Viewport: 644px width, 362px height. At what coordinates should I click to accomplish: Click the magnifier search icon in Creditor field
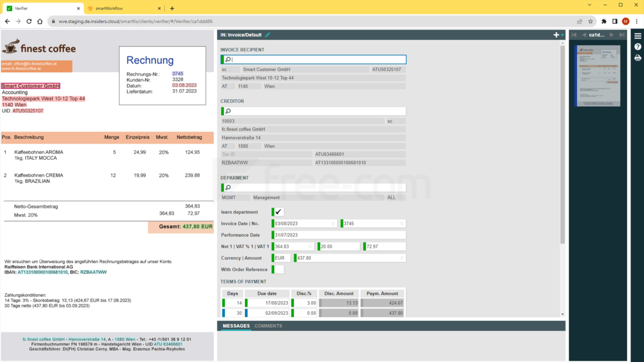[228, 111]
